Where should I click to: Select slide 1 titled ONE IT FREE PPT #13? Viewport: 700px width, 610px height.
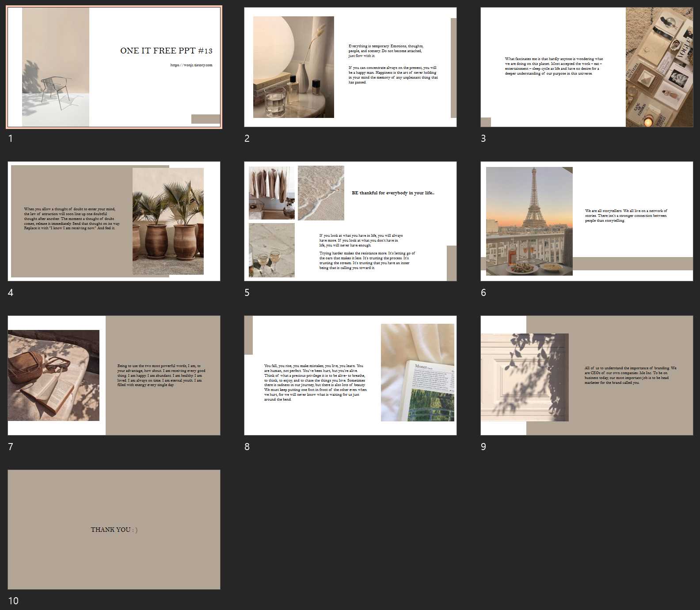pyautogui.click(x=114, y=67)
